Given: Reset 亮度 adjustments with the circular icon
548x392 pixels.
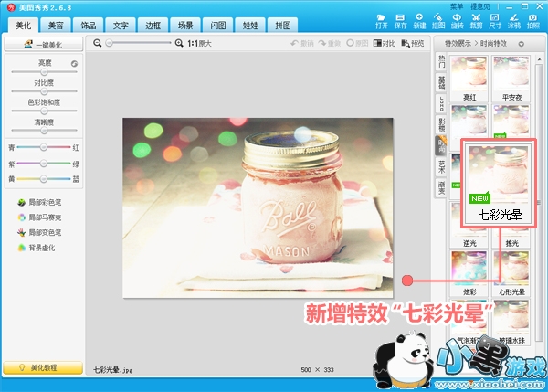Looking at the screenshot, I should coord(74,64).
